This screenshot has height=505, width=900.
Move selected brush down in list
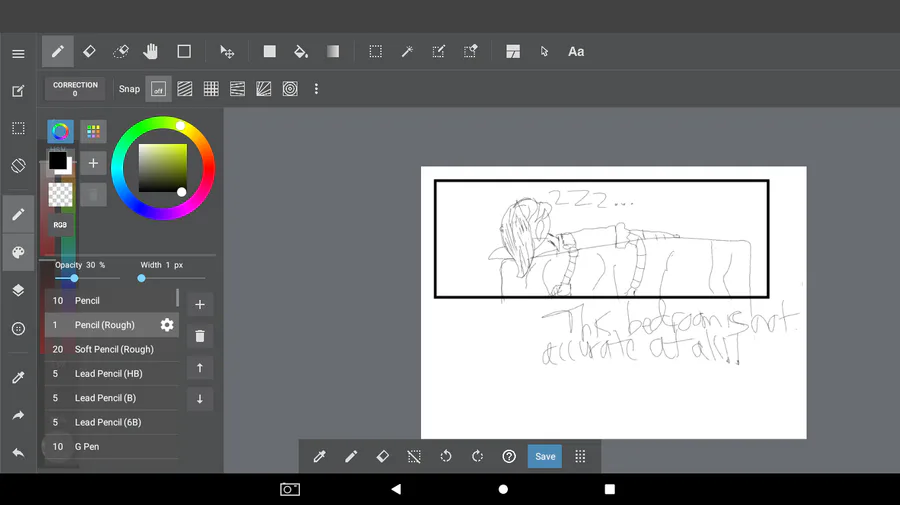point(200,399)
